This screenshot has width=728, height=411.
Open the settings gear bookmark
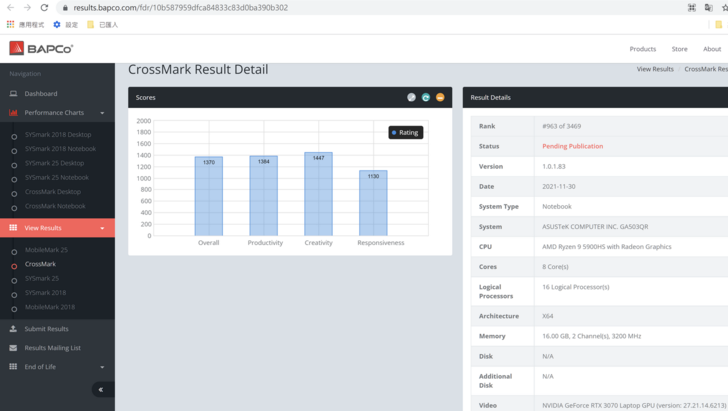pyautogui.click(x=57, y=24)
